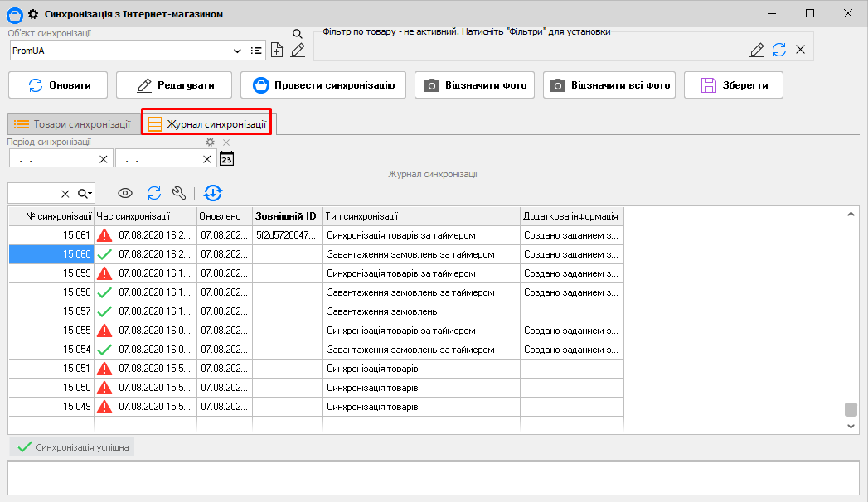Edit the filter using the pencil icon

click(756, 50)
